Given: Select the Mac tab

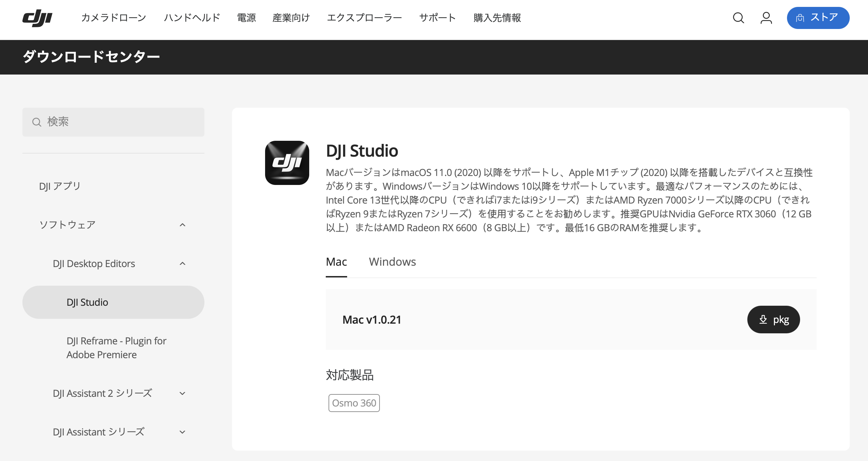Looking at the screenshot, I should tap(336, 262).
